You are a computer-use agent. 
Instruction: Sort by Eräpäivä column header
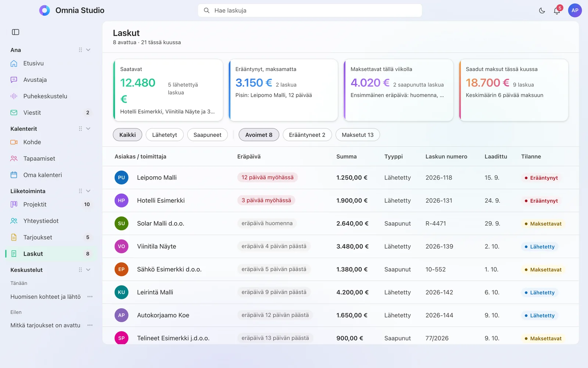249,156
